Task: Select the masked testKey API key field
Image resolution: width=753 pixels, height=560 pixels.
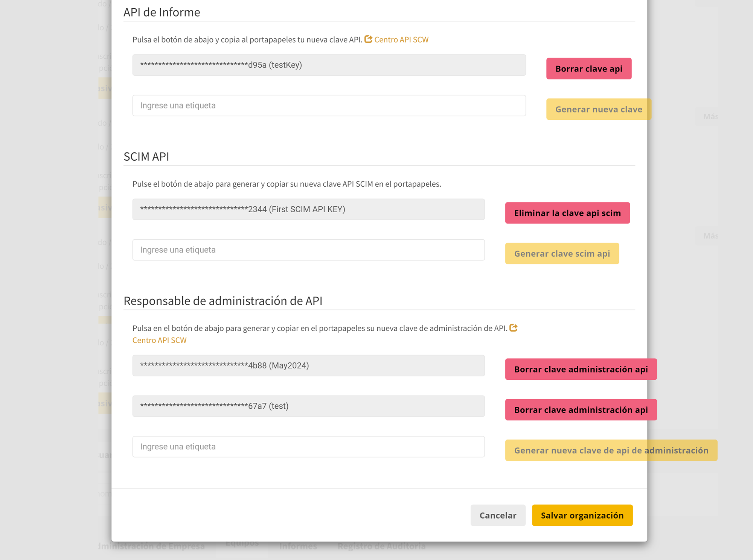Action: point(329,65)
